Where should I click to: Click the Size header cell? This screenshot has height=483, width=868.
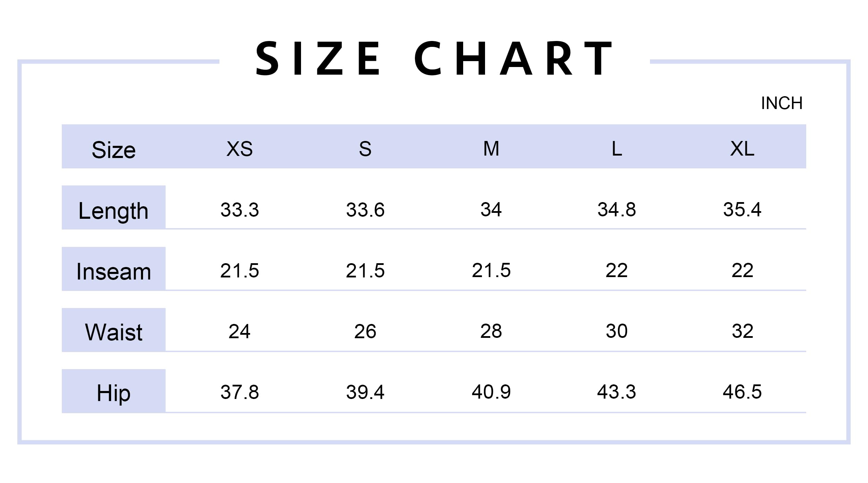(114, 150)
